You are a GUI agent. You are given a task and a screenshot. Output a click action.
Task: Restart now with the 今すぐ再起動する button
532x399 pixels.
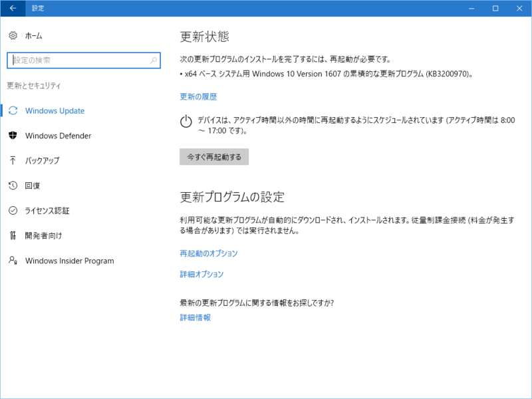(x=214, y=157)
